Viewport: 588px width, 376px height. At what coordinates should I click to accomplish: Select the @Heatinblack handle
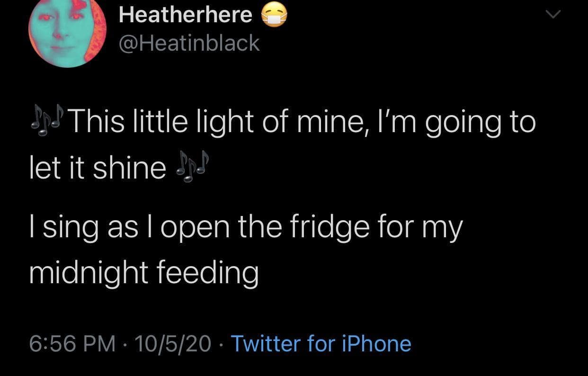point(189,44)
